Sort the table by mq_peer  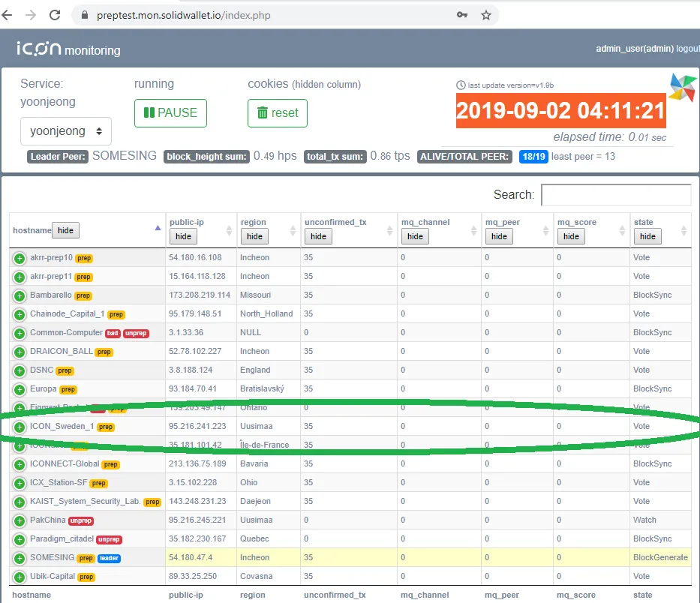pos(545,230)
